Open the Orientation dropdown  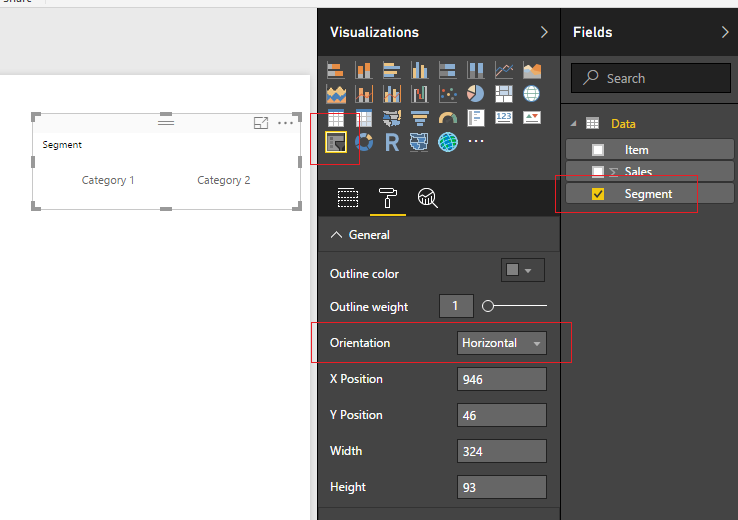click(502, 343)
